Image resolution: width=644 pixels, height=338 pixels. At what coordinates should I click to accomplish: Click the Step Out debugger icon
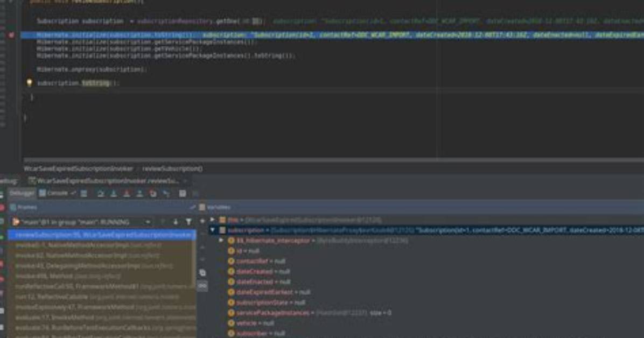[x=139, y=193]
